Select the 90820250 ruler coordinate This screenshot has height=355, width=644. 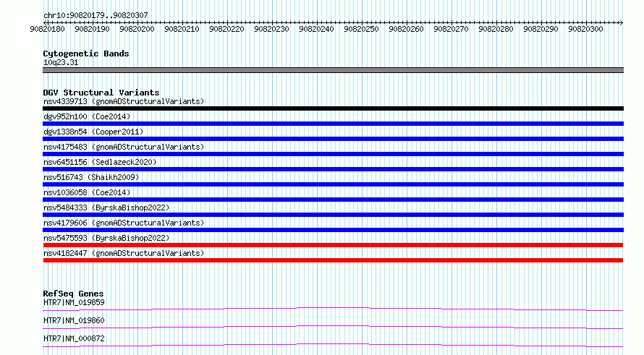point(361,29)
